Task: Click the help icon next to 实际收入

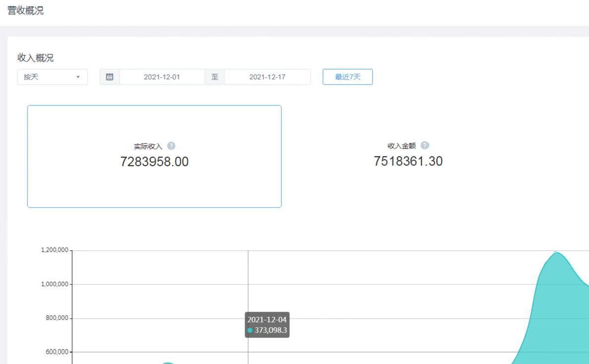Action: tap(172, 146)
